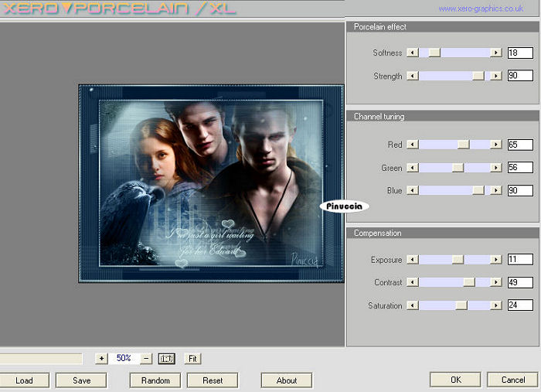The height and width of the screenshot is (392, 541).
Task: Click the preview image thumbnail
Action: click(x=211, y=183)
